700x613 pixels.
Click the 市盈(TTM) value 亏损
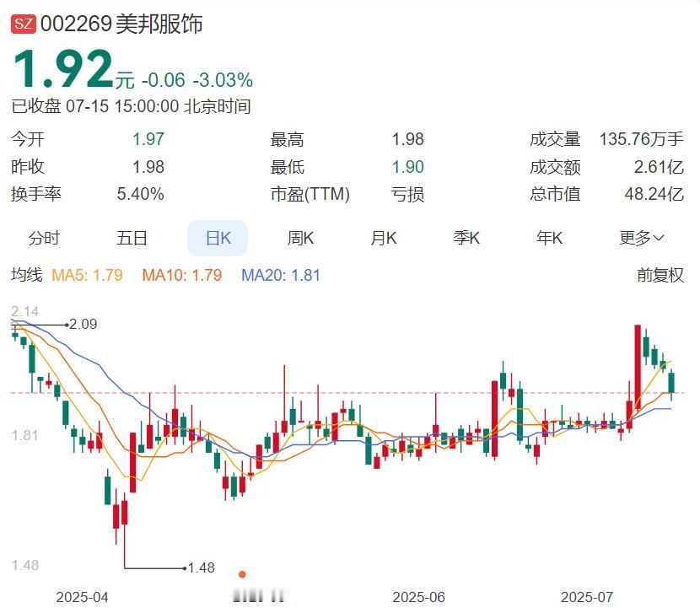point(407,194)
